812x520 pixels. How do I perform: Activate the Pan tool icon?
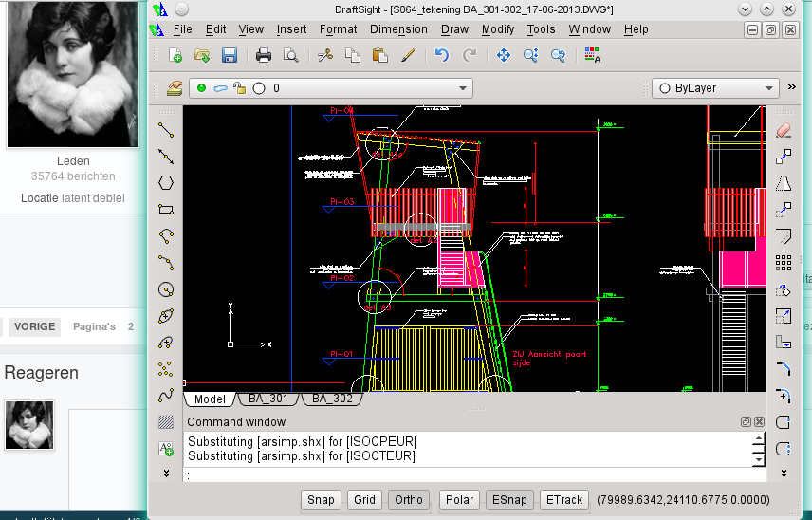coord(504,55)
